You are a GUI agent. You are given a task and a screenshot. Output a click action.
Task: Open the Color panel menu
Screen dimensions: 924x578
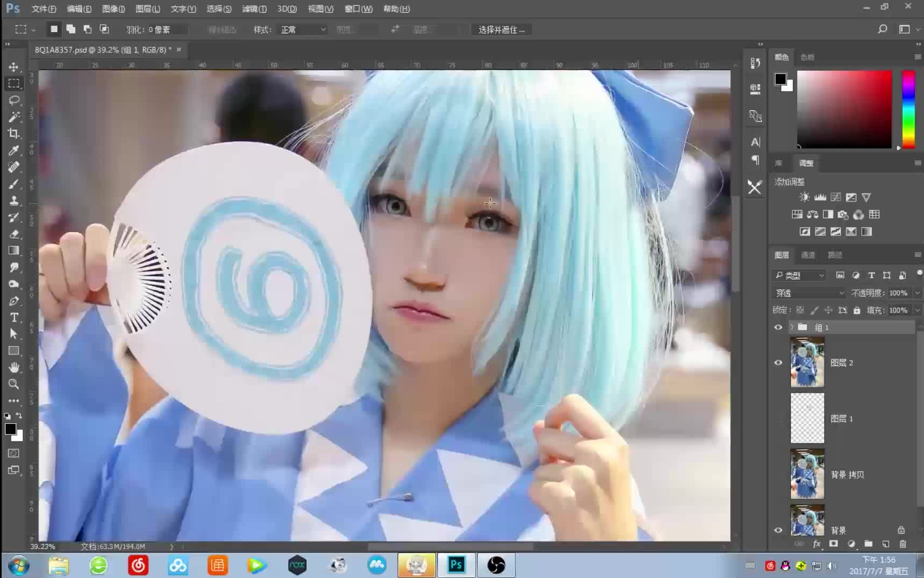coord(918,57)
